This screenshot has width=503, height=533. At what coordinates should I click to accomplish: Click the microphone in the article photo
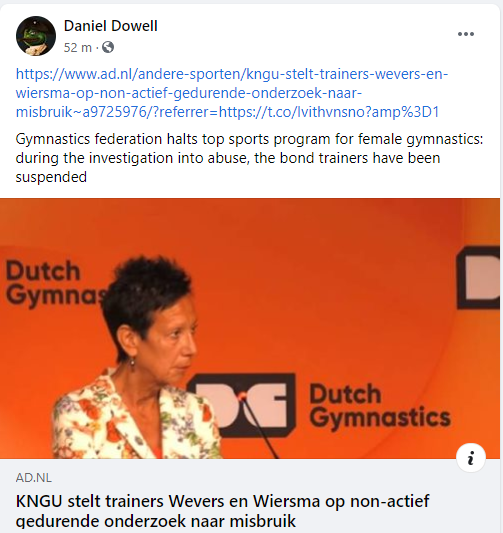[x=258, y=425]
